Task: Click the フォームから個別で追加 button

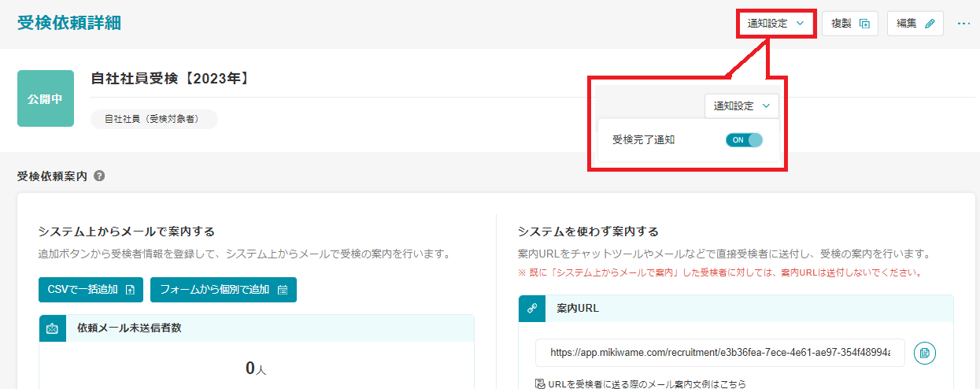Action: click(x=223, y=289)
